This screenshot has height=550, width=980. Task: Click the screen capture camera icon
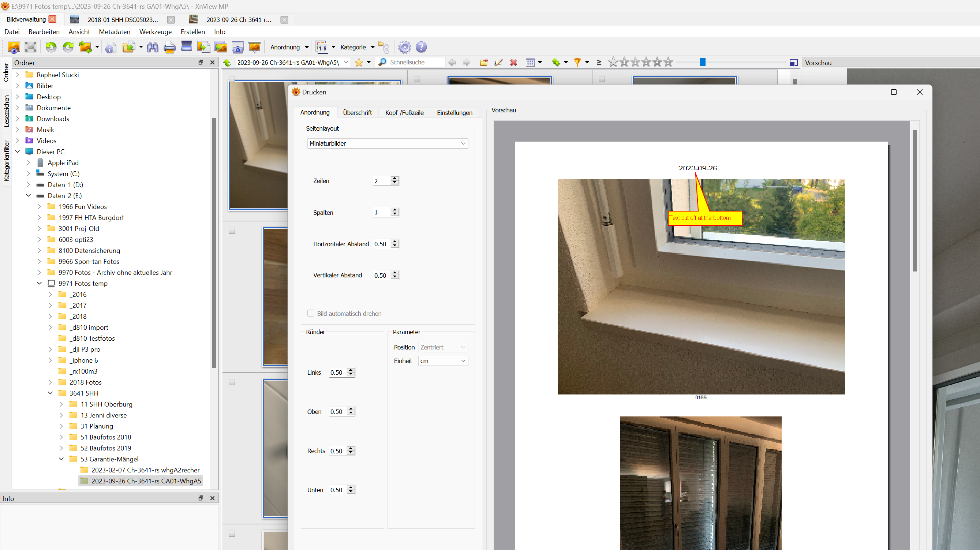[x=237, y=47]
